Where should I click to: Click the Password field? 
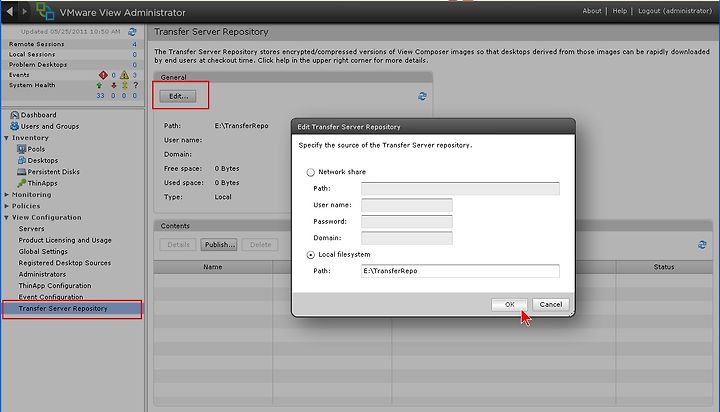pyautogui.click(x=407, y=222)
